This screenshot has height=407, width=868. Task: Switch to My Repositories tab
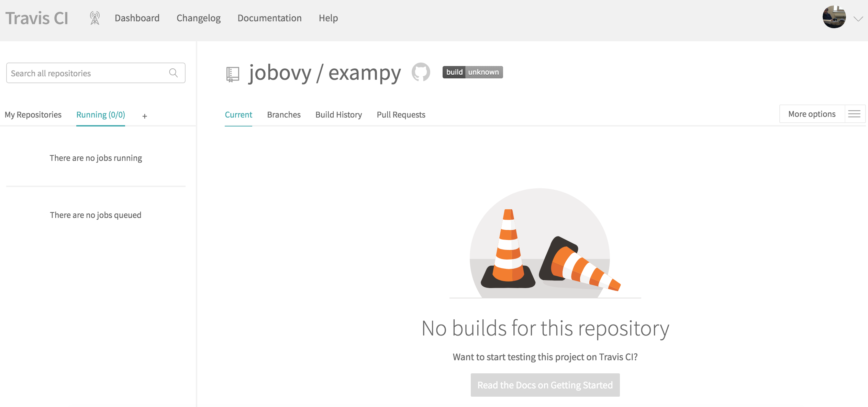33,114
